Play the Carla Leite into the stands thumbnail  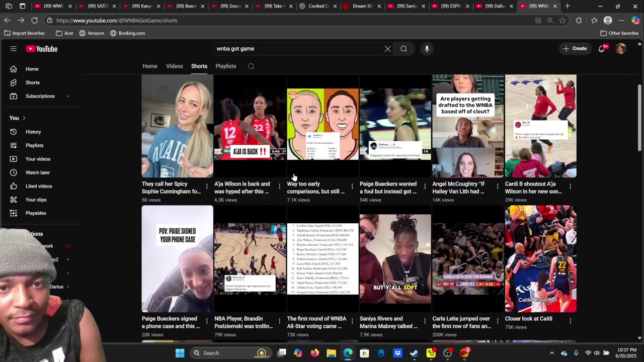click(x=468, y=259)
